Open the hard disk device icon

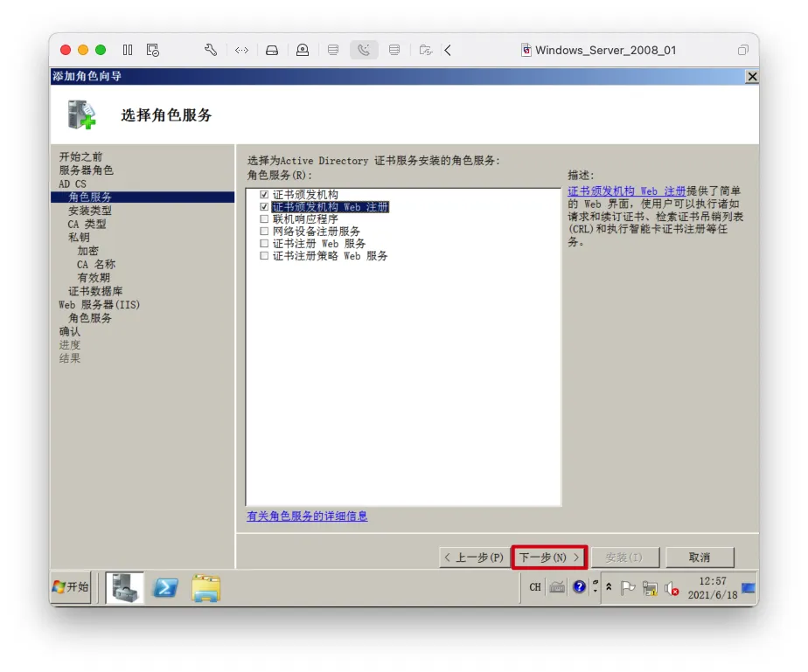pyautogui.click(x=272, y=50)
